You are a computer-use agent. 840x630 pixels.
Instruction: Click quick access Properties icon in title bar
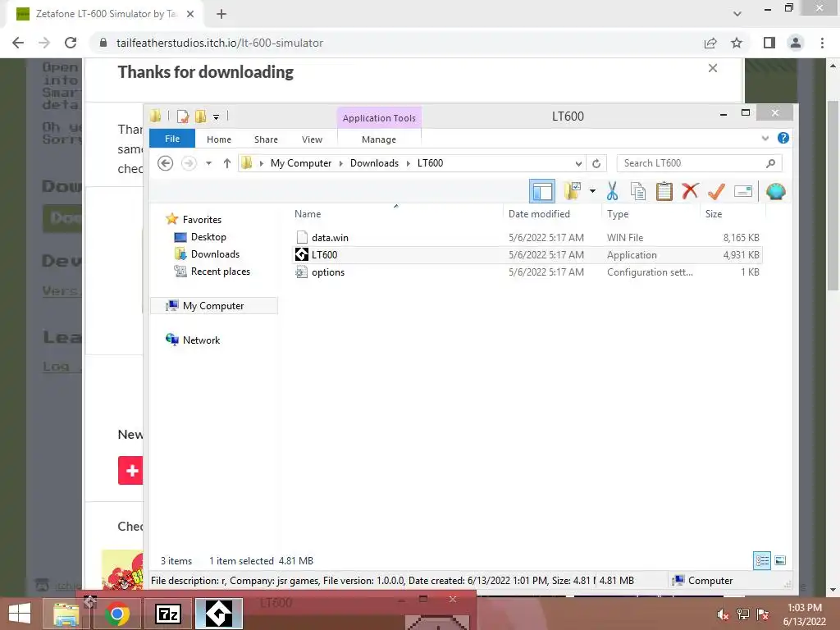tap(183, 116)
